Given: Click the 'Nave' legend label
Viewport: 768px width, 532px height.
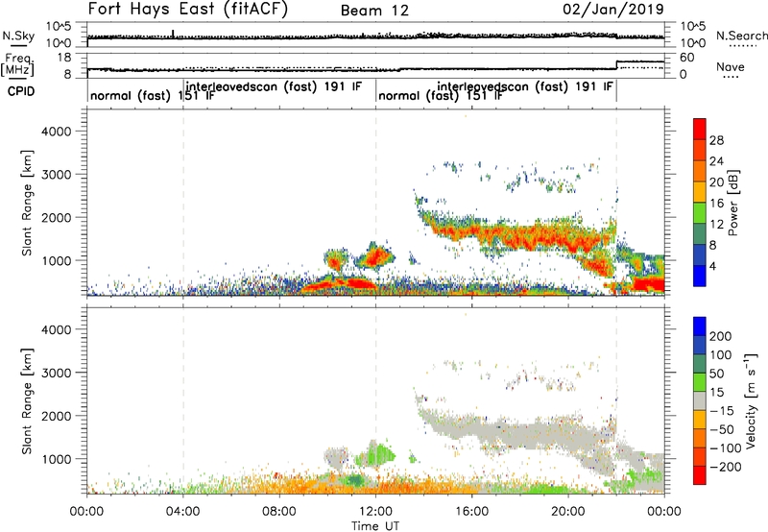Looking at the screenshot, I should pos(731,66).
